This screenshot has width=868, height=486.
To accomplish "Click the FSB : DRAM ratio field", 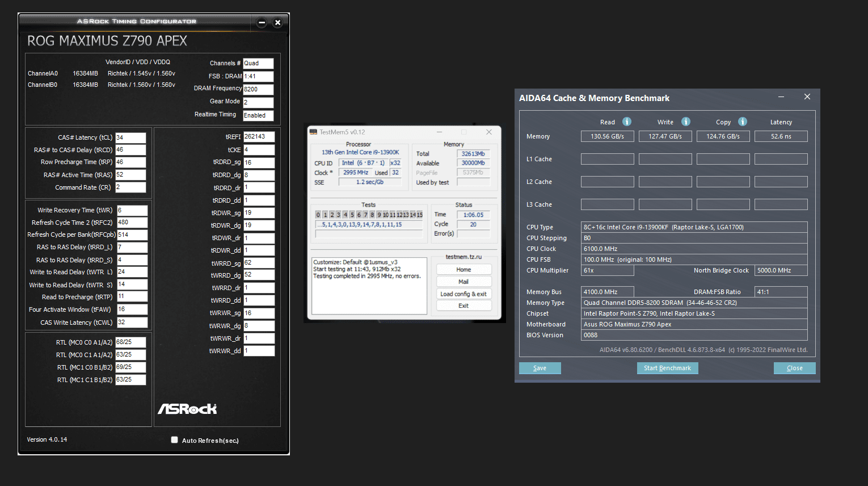I will 258,76.
